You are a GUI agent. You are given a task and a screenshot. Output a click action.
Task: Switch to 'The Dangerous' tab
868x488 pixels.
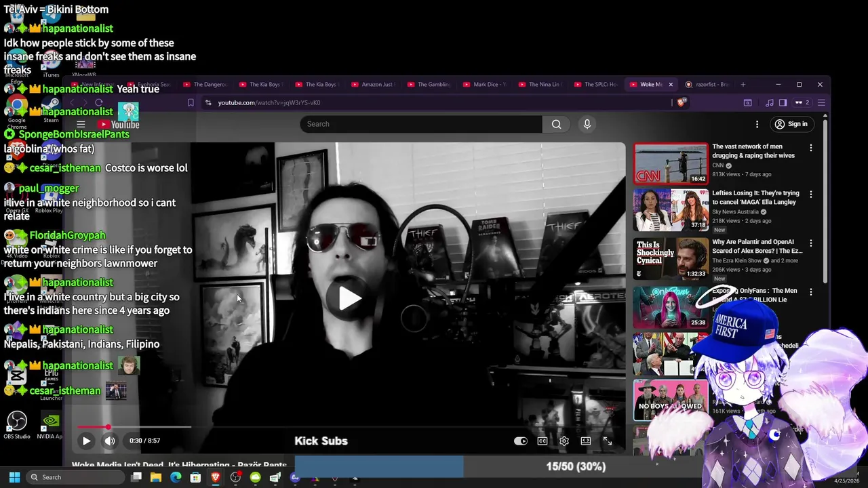pos(205,85)
